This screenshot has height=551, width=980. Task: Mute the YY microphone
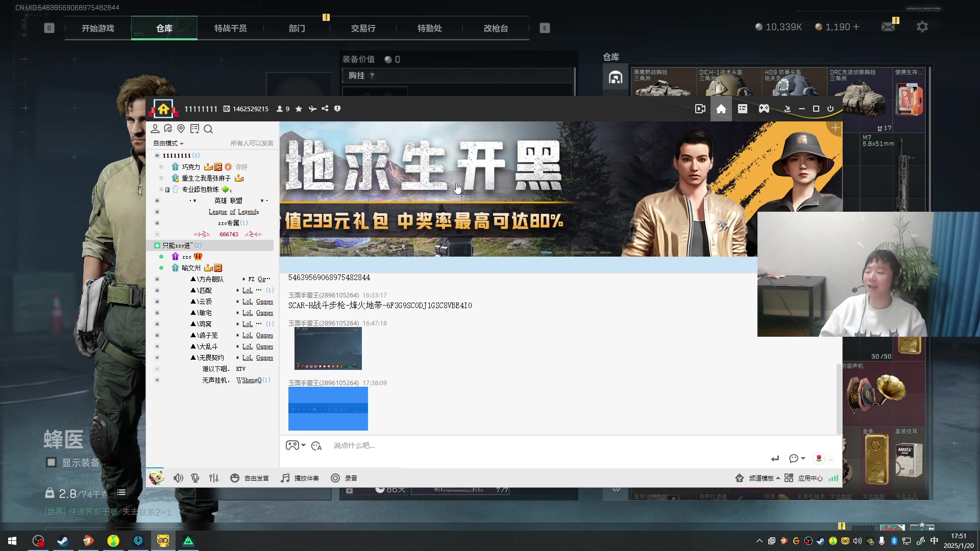point(195,478)
